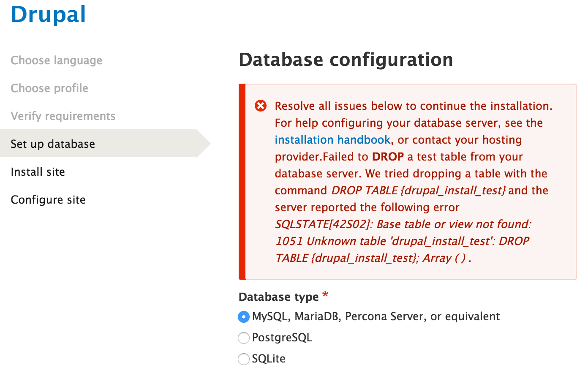Select the Choose language step
Image resolution: width=588 pixels, height=376 pixels.
tap(56, 60)
